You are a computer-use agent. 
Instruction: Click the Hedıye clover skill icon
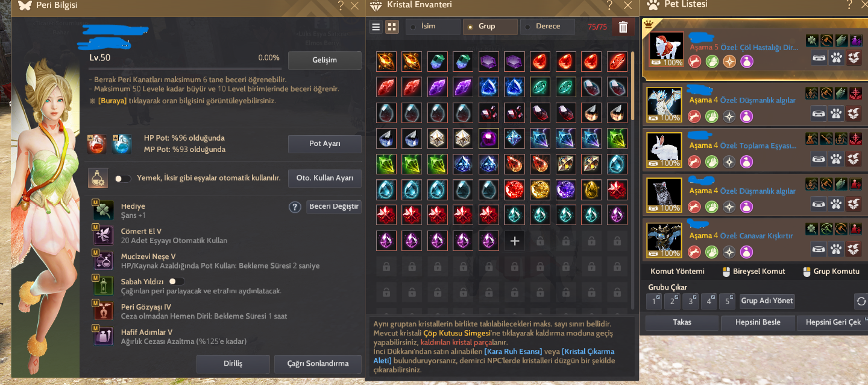point(104,210)
